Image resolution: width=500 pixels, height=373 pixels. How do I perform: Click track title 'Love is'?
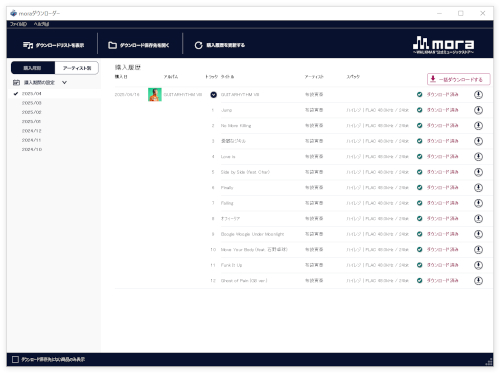(228, 157)
